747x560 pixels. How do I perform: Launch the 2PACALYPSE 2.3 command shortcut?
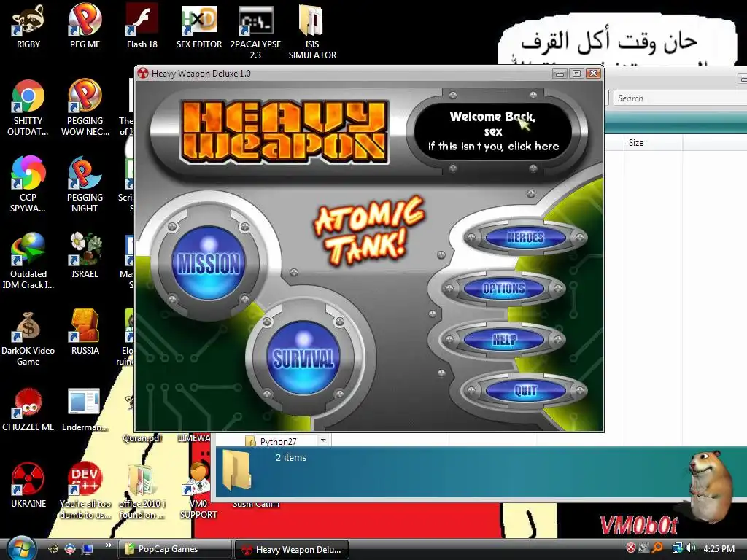pos(255,31)
